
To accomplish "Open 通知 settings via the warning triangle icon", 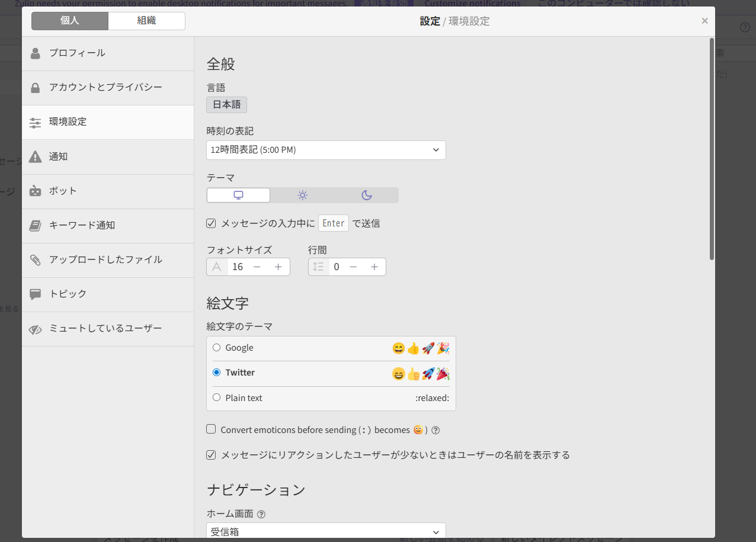I will [35, 156].
